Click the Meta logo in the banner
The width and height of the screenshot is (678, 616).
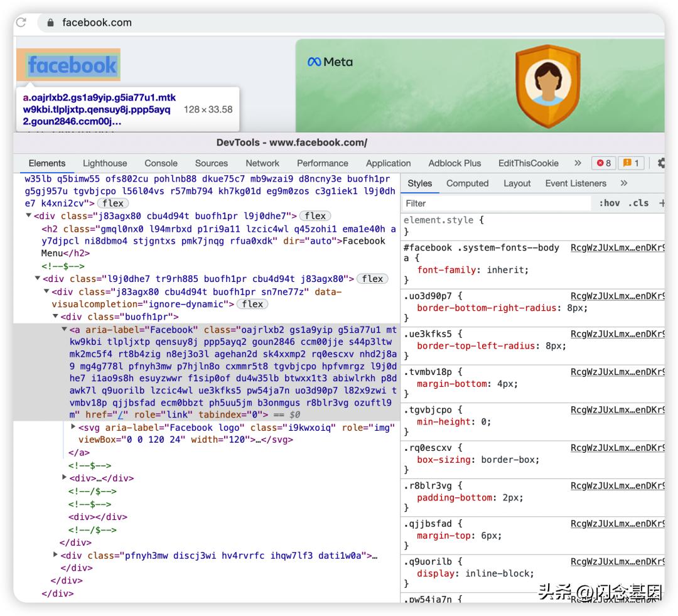330,62
